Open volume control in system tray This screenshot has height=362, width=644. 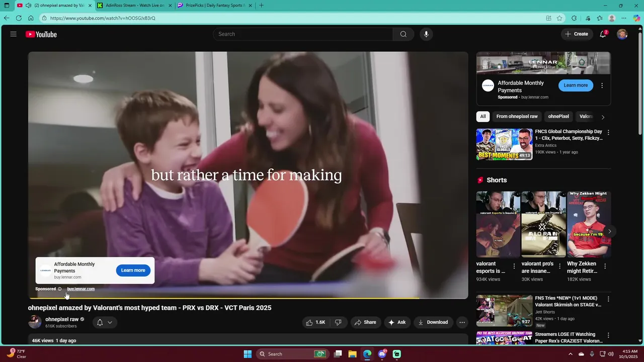click(611, 354)
